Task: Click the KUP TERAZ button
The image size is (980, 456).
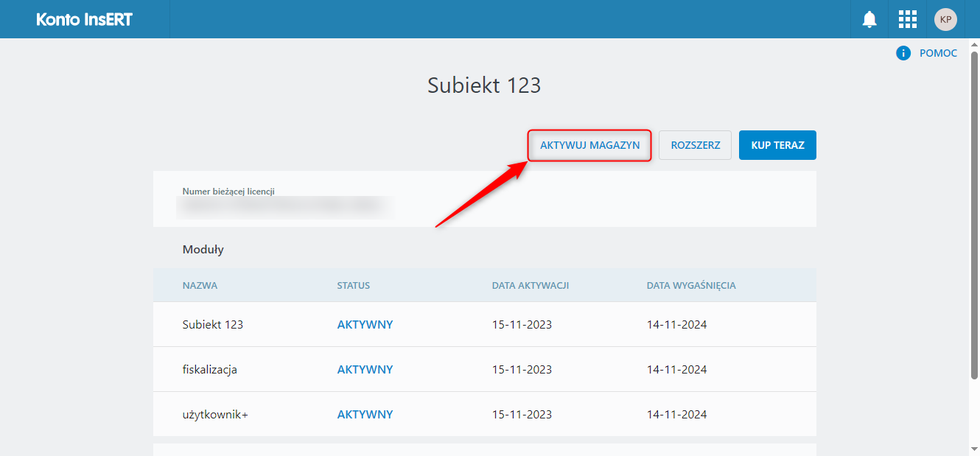Action: coord(777,145)
